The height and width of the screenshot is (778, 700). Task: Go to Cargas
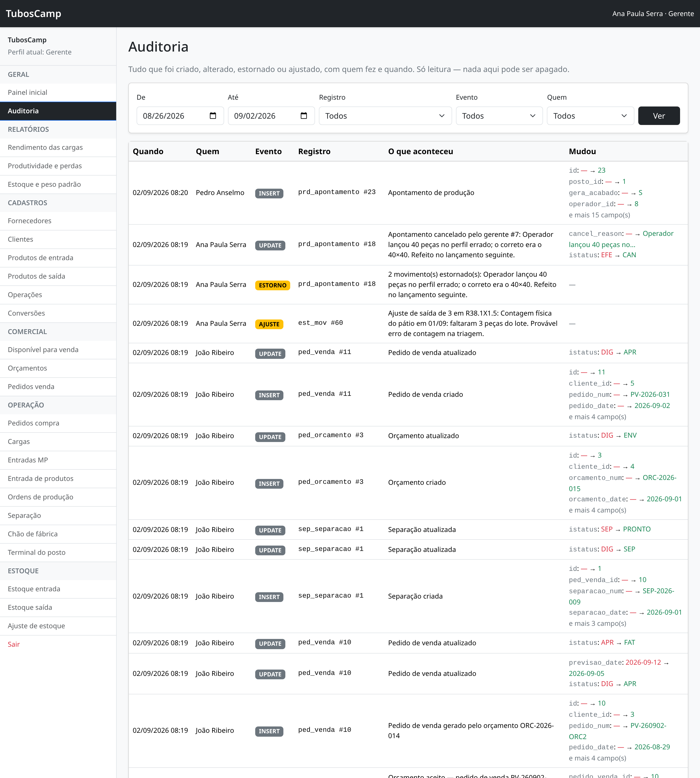coord(58,442)
